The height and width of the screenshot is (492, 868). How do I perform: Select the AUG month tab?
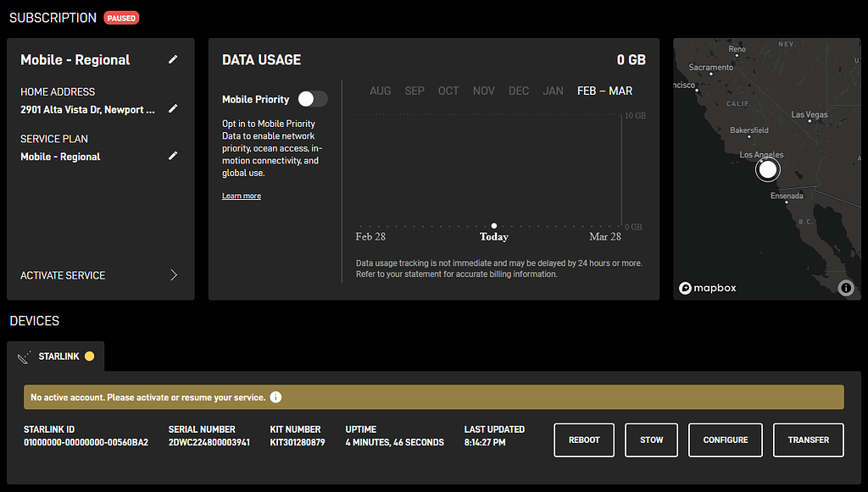(x=381, y=91)
